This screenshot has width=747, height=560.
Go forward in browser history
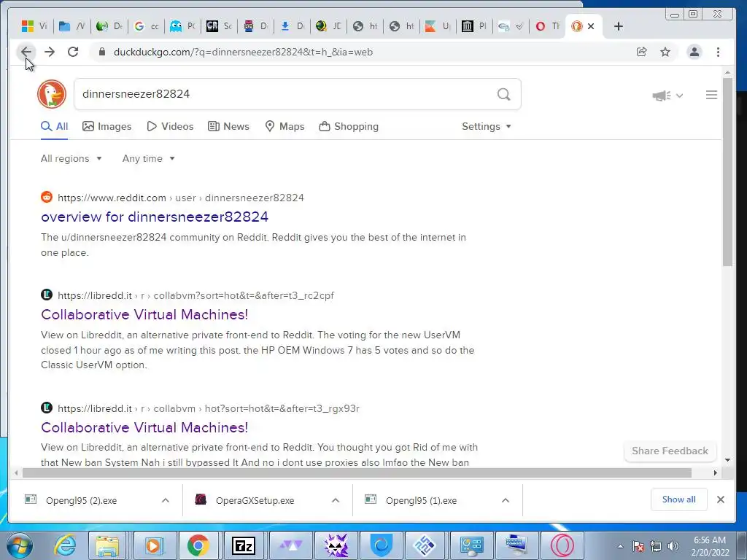point(50,52)
